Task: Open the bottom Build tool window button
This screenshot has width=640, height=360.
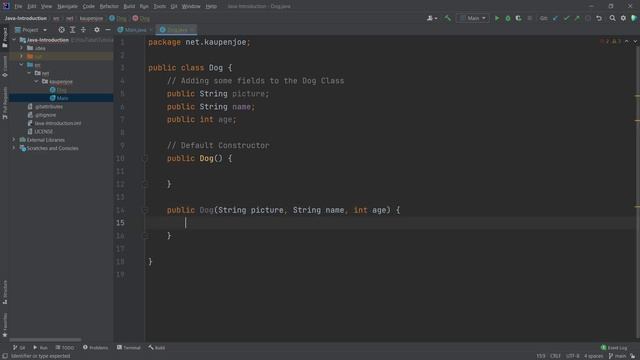Action: (x=157, y=348)
